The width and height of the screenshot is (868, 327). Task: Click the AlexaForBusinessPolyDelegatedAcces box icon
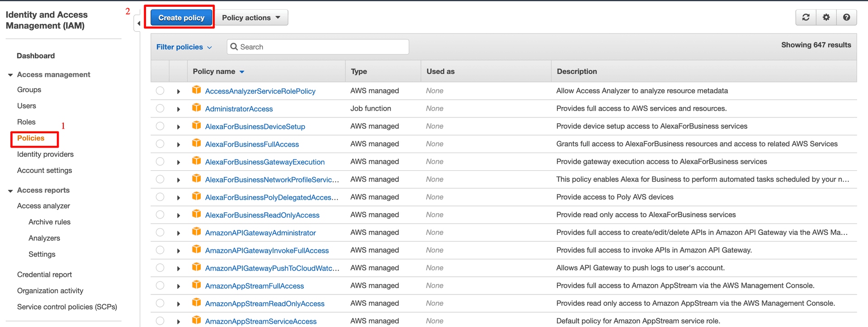[x=196, y=196]
